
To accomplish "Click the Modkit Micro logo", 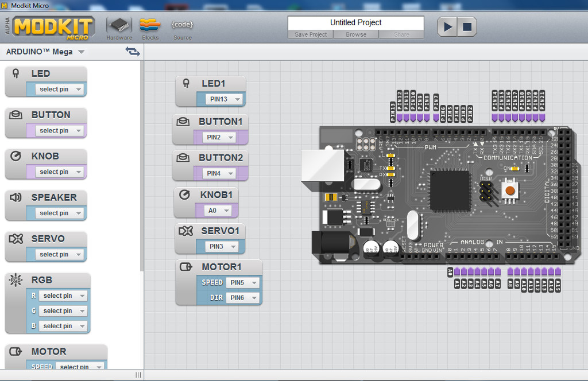I will pyautogui.click(x=53, y=28).
